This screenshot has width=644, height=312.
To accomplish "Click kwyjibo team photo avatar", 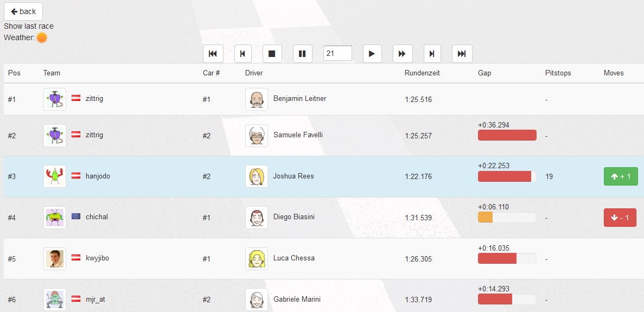I will pyautogui.click(x=55, y=259).
